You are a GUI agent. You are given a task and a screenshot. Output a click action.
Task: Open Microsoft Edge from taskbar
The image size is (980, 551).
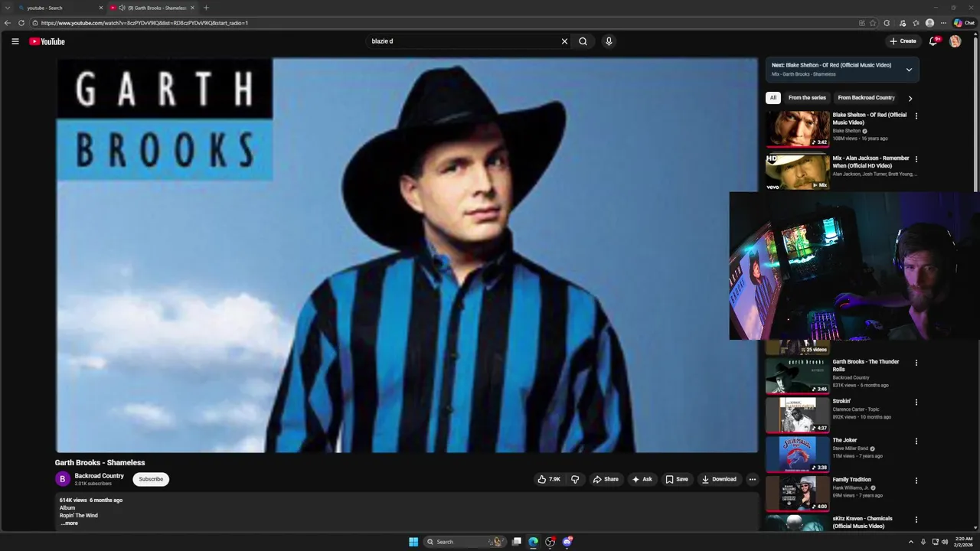533,542
